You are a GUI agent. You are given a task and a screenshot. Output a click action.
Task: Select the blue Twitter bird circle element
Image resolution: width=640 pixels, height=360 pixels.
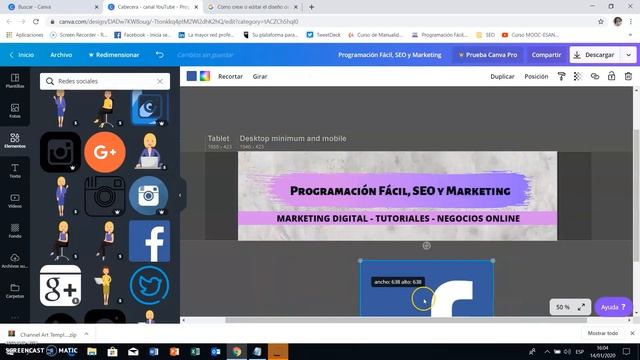pyautogui.click(x=149, y=285)
